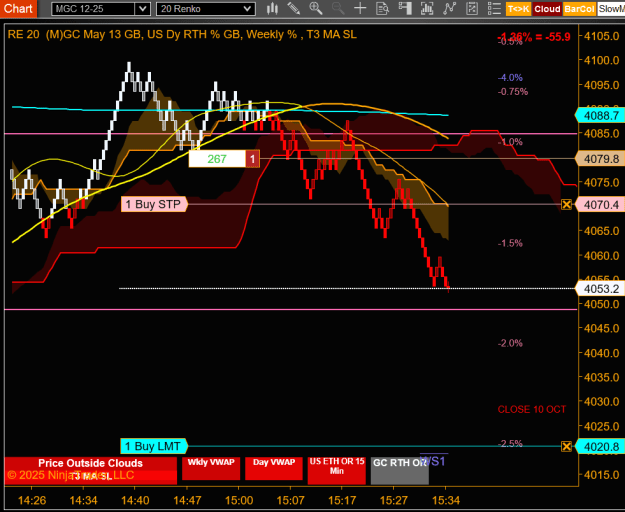Click the 4020.8 limit price marker
The width and height of the screenshot is (625, 512).
pyautogui.click(x=600, y=447)
